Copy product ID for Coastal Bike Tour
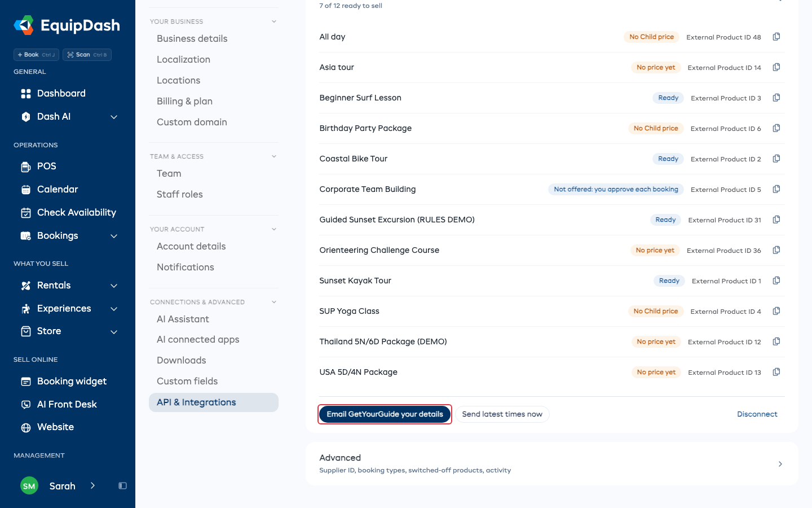The height and width of the screenshot is (508, 812). (776, 159)
